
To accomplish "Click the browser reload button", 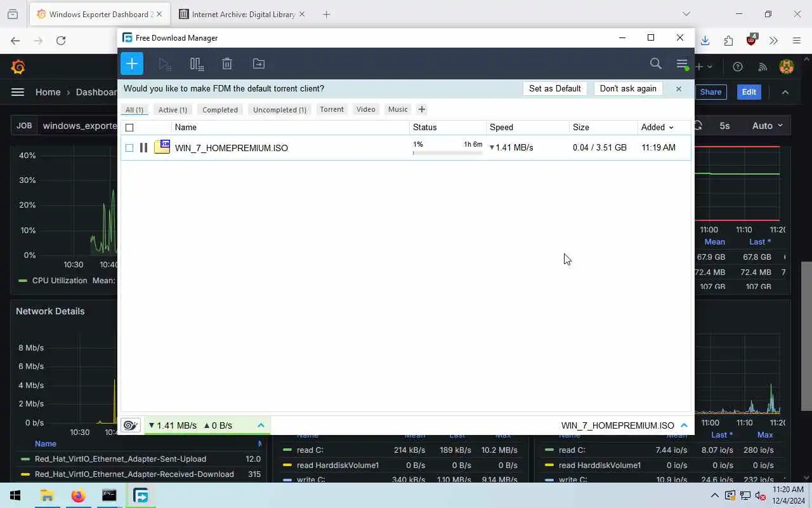I will (x=61, y=41).
